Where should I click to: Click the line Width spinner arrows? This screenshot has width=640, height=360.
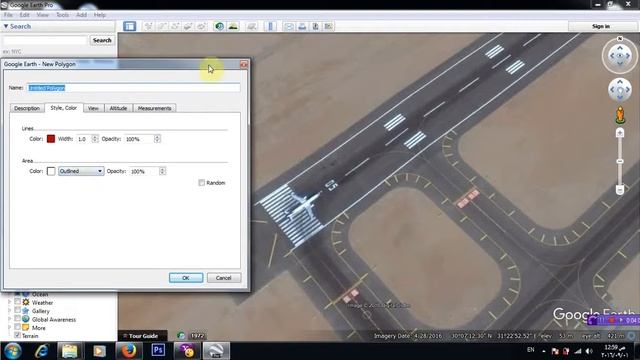coord(95,139)
